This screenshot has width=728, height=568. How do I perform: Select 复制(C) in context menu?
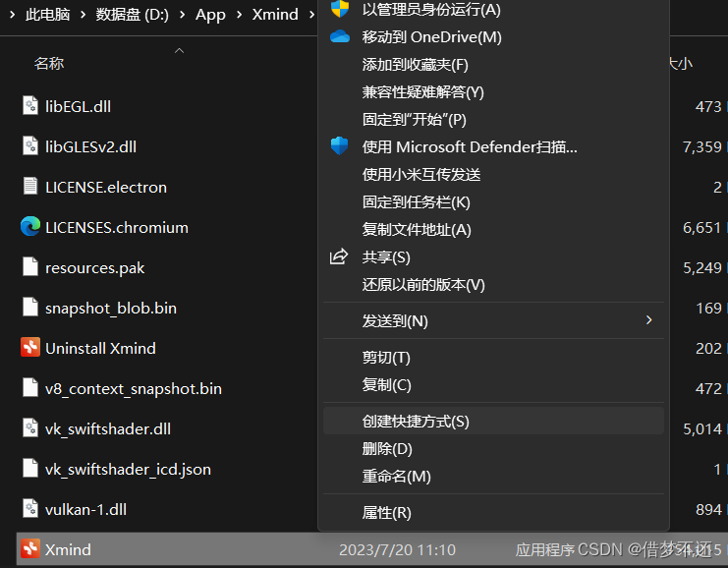coord(493,384)
